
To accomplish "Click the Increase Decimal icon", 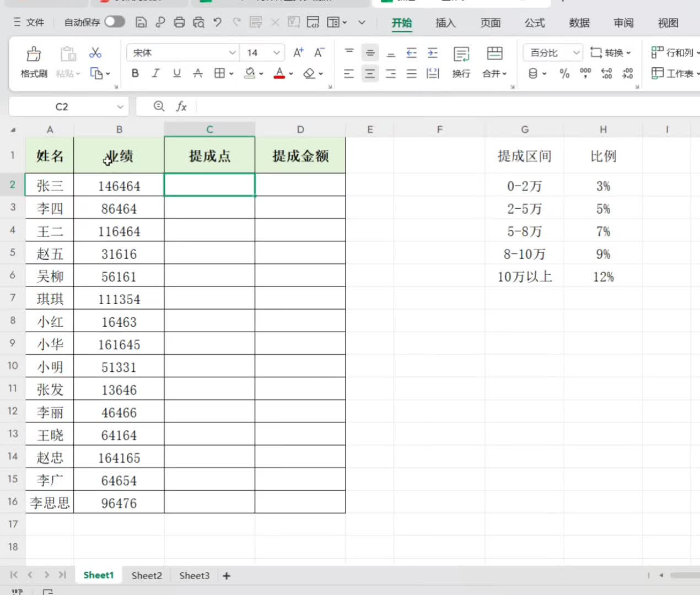I will tap(606, 73).
